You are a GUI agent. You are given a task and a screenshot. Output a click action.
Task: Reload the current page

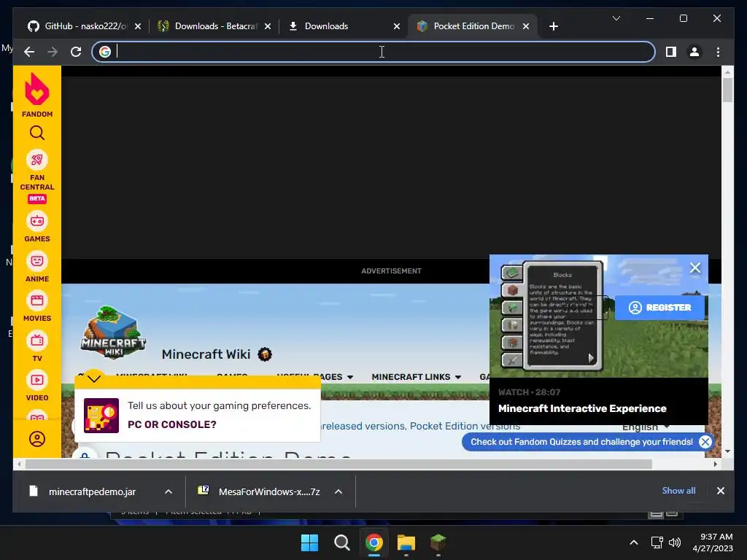[76, 52]
